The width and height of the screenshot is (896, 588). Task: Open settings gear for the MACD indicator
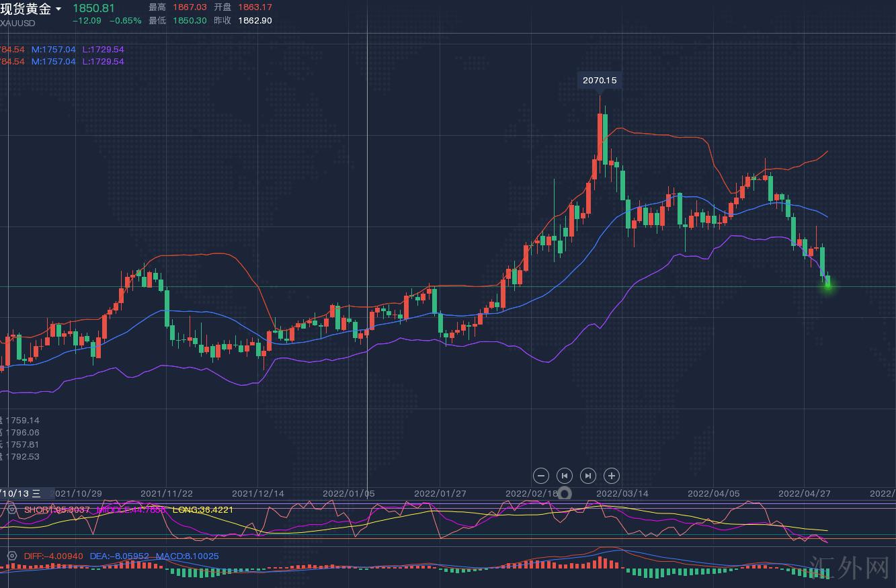point(12,556)
